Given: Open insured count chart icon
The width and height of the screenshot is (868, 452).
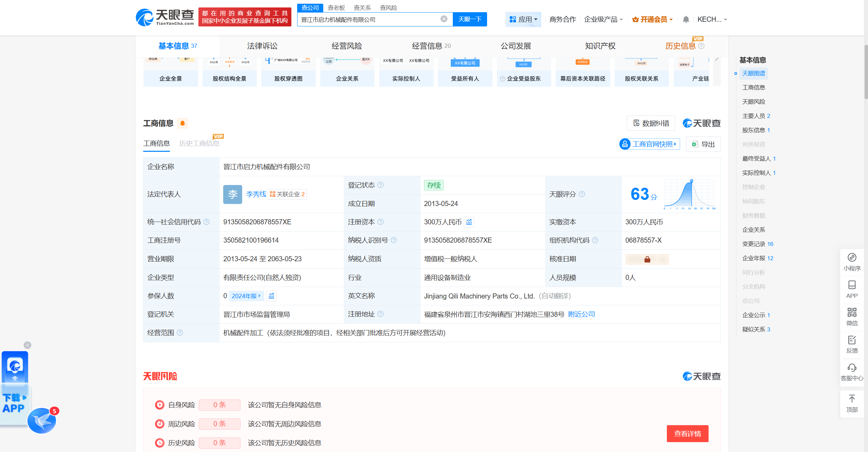Looking at the screenshot, I should (x=271, y=296).
